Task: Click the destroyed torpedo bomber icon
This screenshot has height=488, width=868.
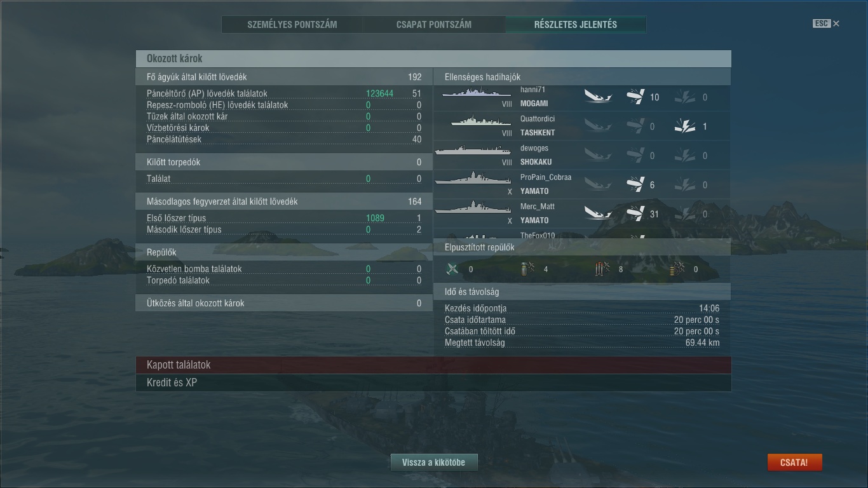Action: pos(527,269)
